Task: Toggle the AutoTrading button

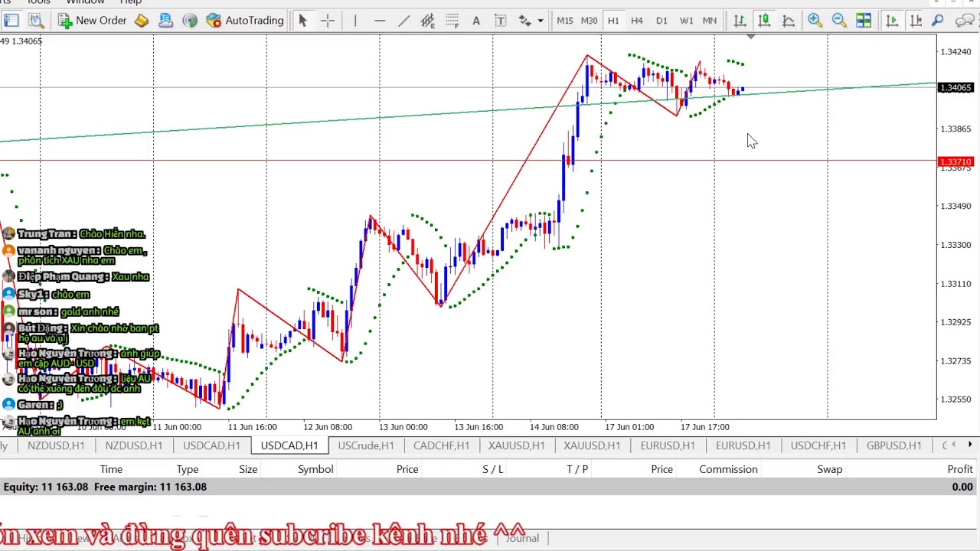Action: click(245, 21)
